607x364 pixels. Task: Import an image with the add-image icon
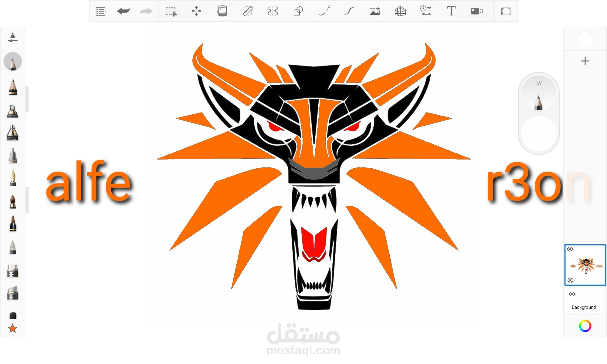pos(375,11)
